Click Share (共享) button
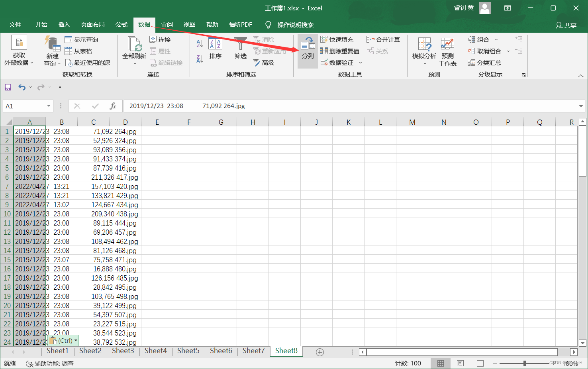 [566, 25]
